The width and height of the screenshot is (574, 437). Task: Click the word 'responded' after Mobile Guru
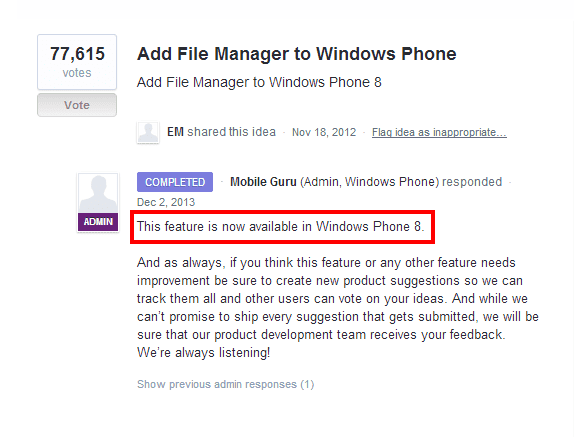pos(472,182)
